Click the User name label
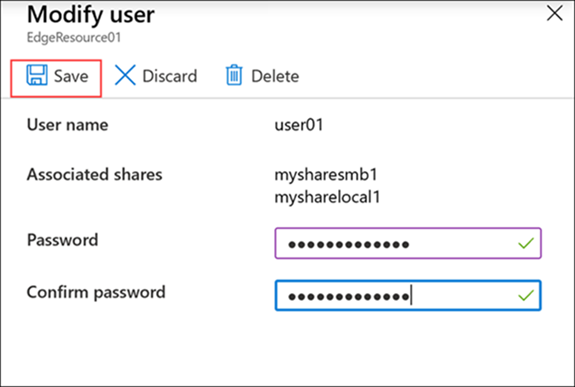Screen dimensions: 575x387 (x=67, y=125)
